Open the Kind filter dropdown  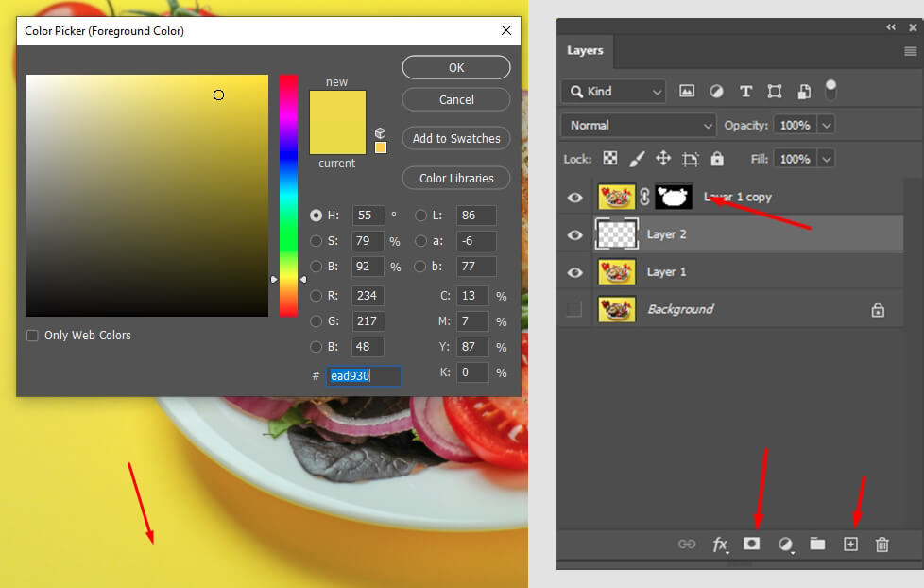coord(613,92)
